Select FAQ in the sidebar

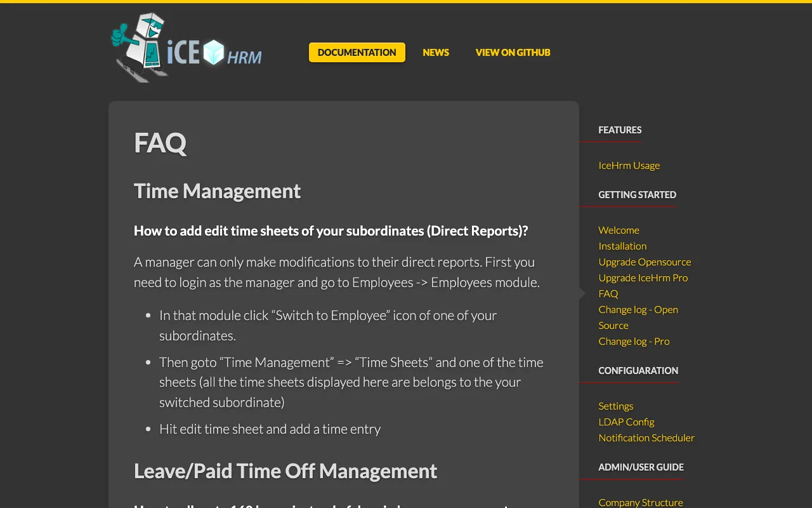608,294
